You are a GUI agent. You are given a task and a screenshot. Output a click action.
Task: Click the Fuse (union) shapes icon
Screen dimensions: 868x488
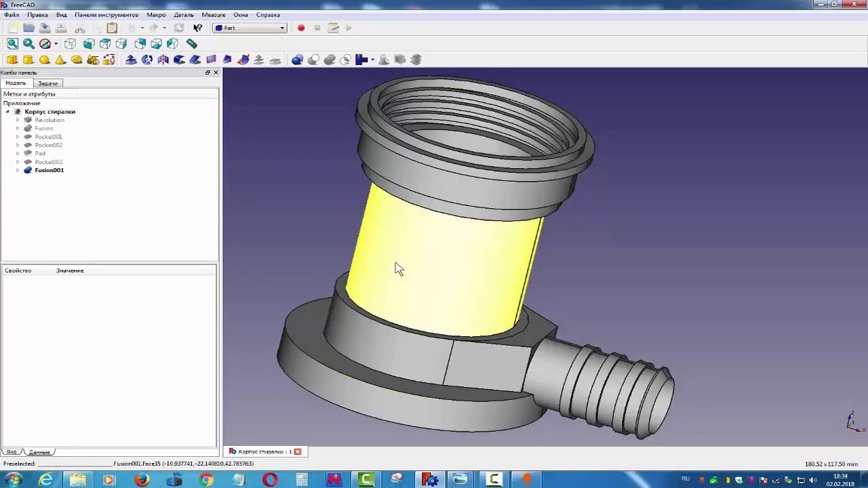tap(330, 60)
